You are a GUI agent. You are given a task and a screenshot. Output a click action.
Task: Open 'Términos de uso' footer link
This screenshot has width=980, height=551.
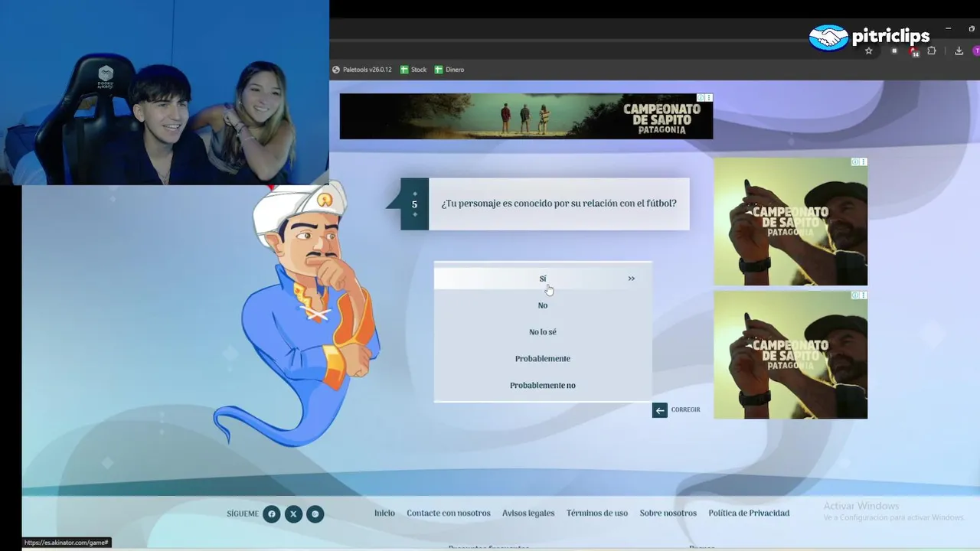tap(597, 514)
